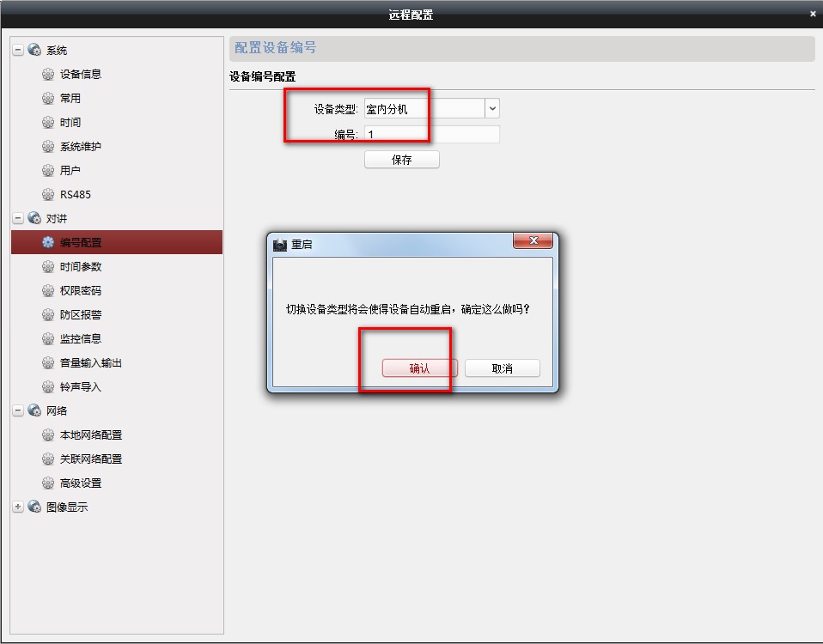This screenshot has height=644, width=823.
Task: Select 权限密码 in the sidebar
Action: tap(81, 291)
